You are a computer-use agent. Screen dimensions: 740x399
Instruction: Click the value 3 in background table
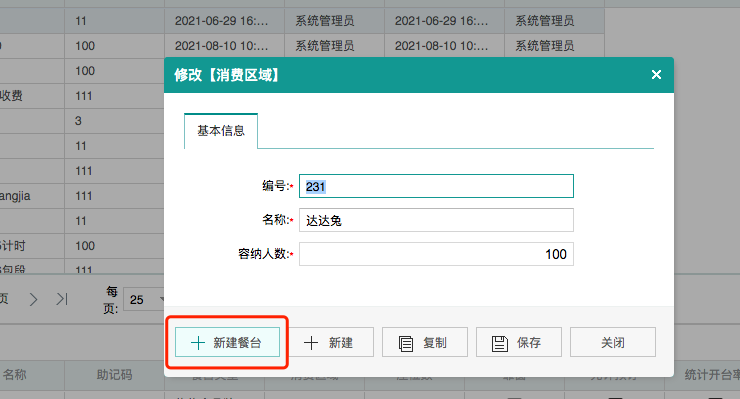pos(78,121)
